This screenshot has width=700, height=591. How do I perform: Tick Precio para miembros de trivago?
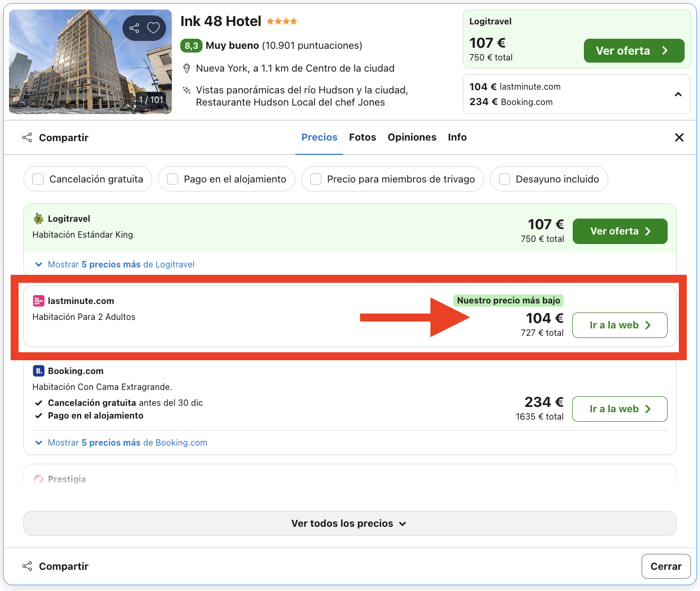pyautogui.click(x=316, y=179)
